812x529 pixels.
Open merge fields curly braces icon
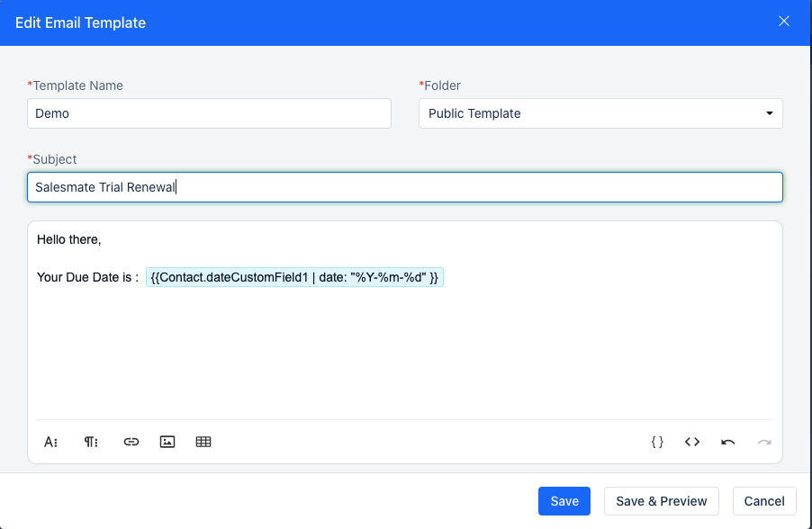(657, 442)
